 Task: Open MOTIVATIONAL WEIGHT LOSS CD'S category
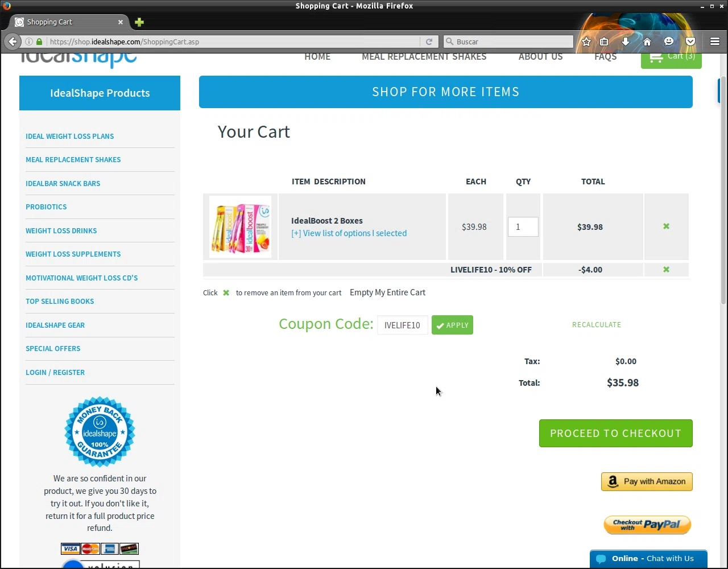[81, 278]
